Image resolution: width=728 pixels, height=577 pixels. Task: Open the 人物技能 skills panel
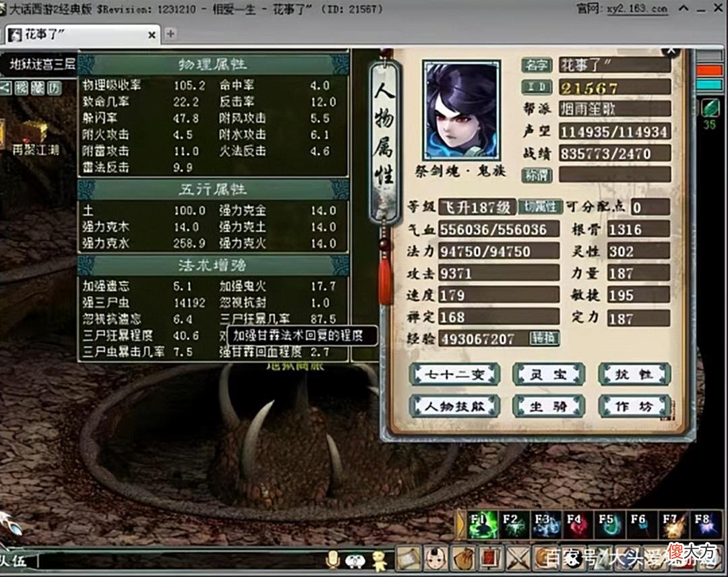pyautogui.click(x=454, y=406)
